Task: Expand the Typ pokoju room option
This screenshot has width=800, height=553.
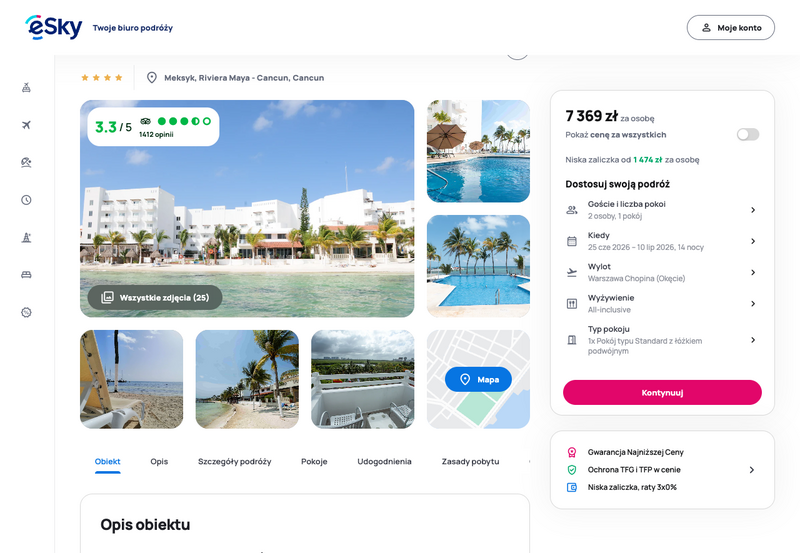Action: (x=662, y=340)
